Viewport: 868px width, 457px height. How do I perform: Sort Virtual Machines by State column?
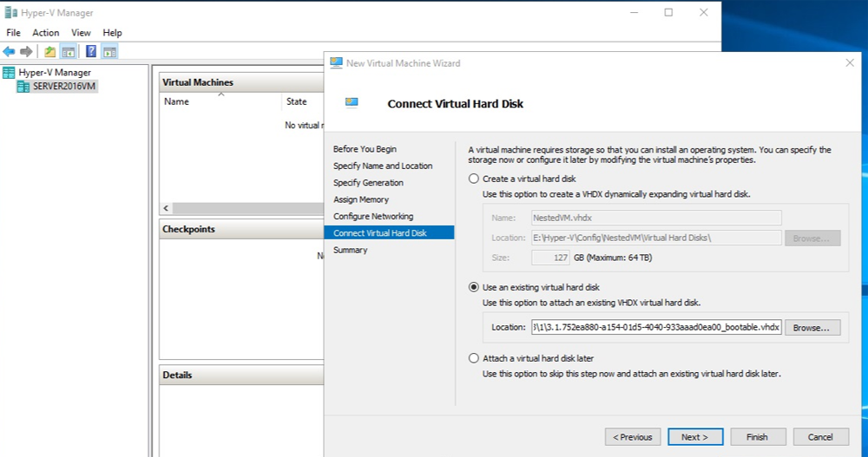click(303, 101)
